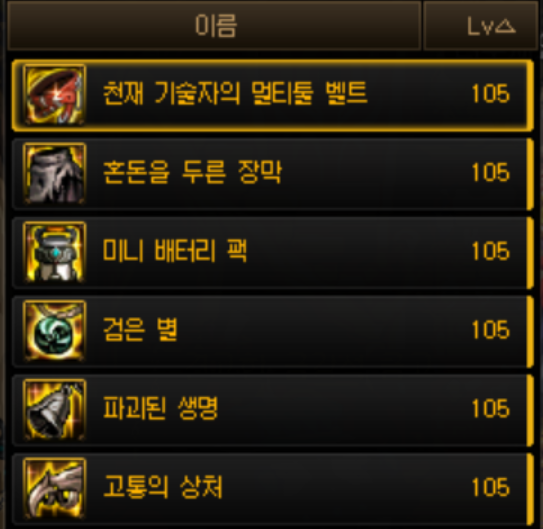Sort items by the 이름 column header
543x529 pixels.
click(214, 25)
